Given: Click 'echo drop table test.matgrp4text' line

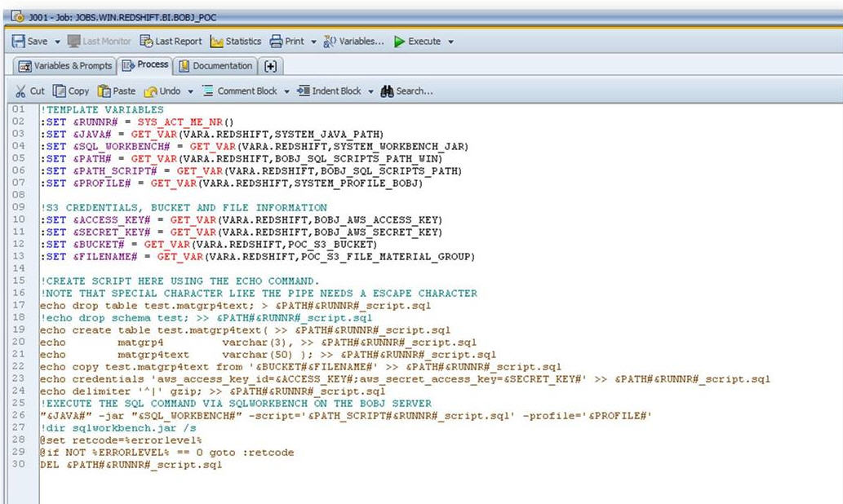Looking at the screenshot, I should click(x=236, y=307).
